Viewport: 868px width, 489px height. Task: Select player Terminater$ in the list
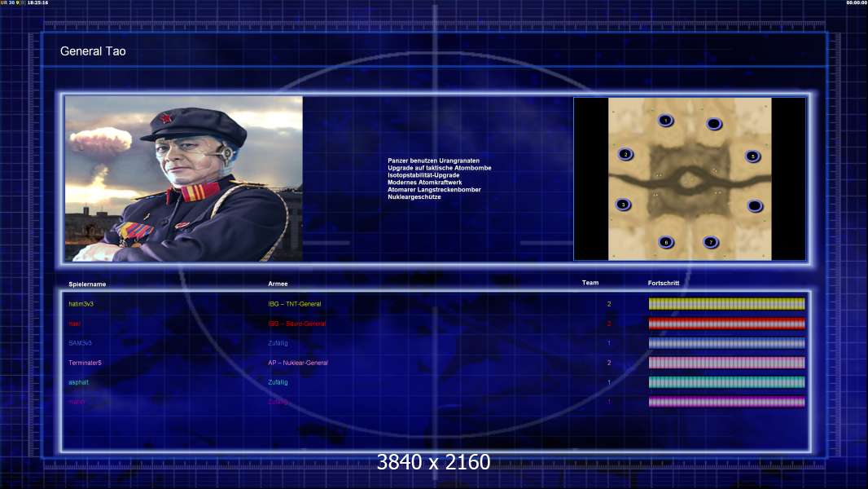pyautogui.click(x=85, y=363)
